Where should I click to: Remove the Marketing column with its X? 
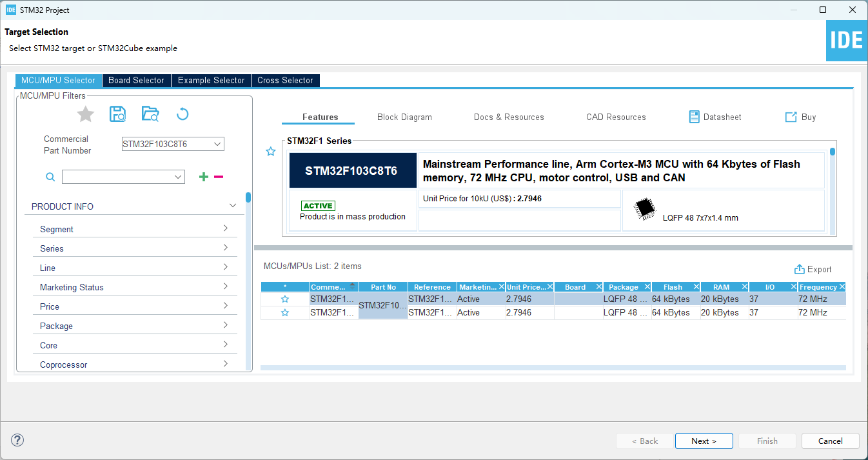tap(501, 287)
